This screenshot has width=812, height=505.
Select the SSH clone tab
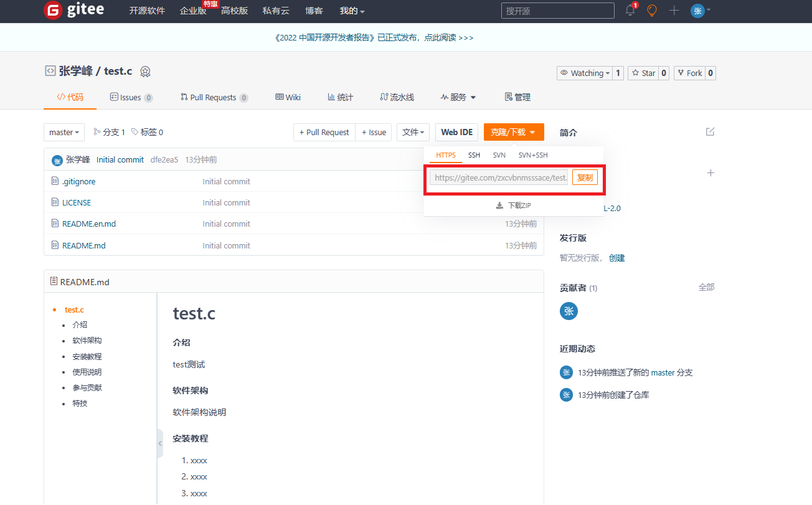pyautogui.click(x=474, y=155)
